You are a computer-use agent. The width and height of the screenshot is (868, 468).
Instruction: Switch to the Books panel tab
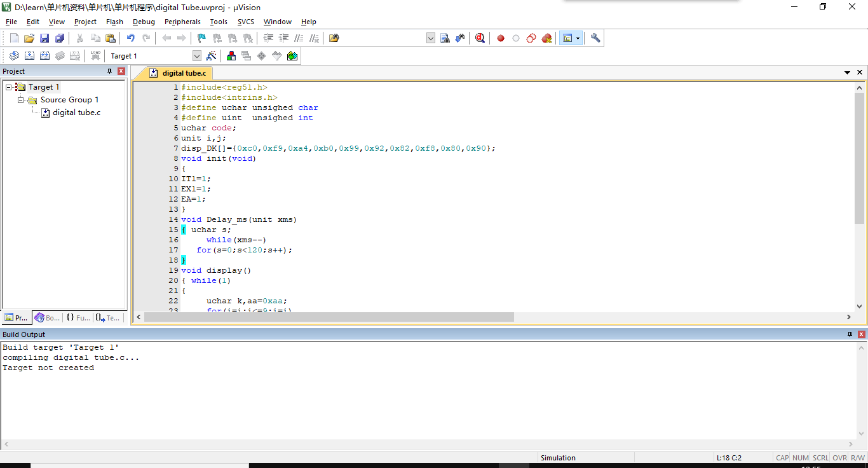48,317
